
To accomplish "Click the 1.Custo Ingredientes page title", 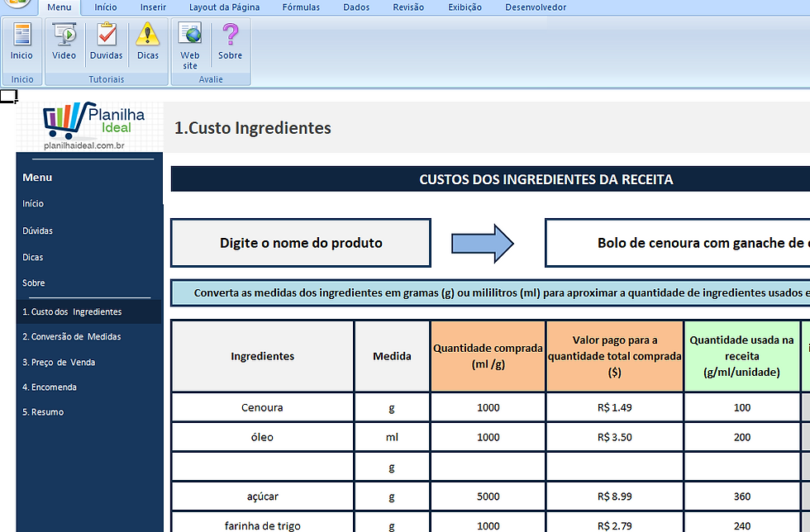I will pos(253,127).
